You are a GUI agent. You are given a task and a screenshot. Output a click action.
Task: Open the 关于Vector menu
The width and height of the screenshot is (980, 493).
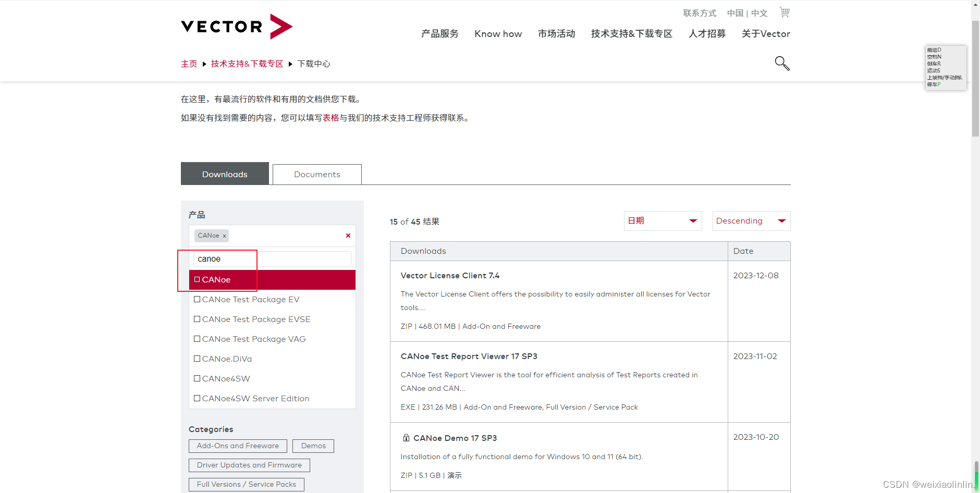[x=766, y=34]
